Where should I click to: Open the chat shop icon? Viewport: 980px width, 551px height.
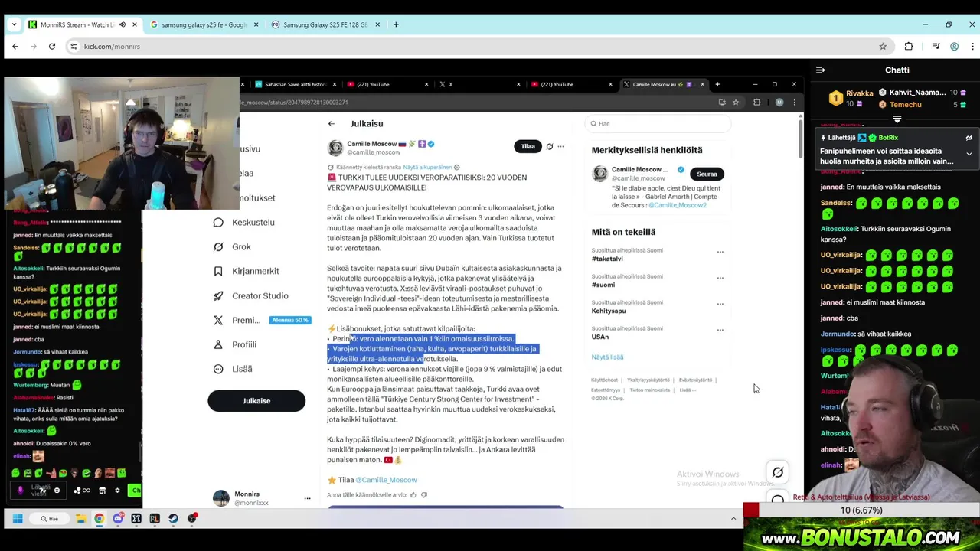pos(102,491)
